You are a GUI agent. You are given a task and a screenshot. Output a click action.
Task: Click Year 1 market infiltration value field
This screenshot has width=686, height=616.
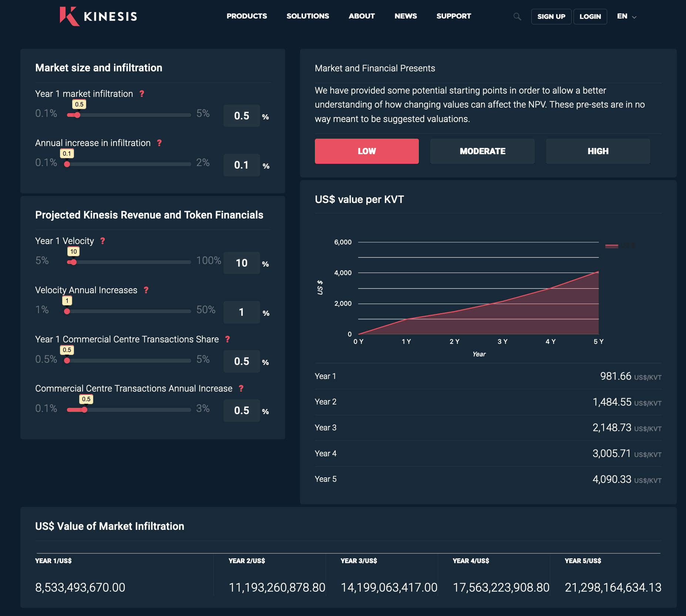(x=242, y=116)
